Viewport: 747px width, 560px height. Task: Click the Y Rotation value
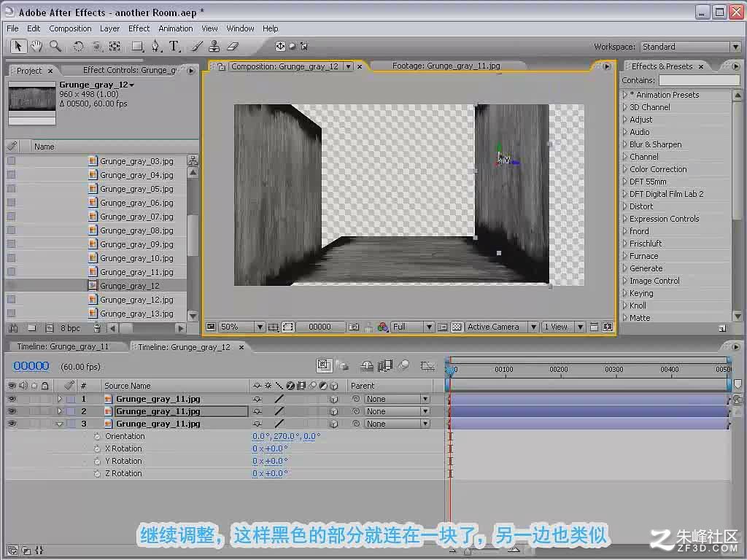coord(270,461)
